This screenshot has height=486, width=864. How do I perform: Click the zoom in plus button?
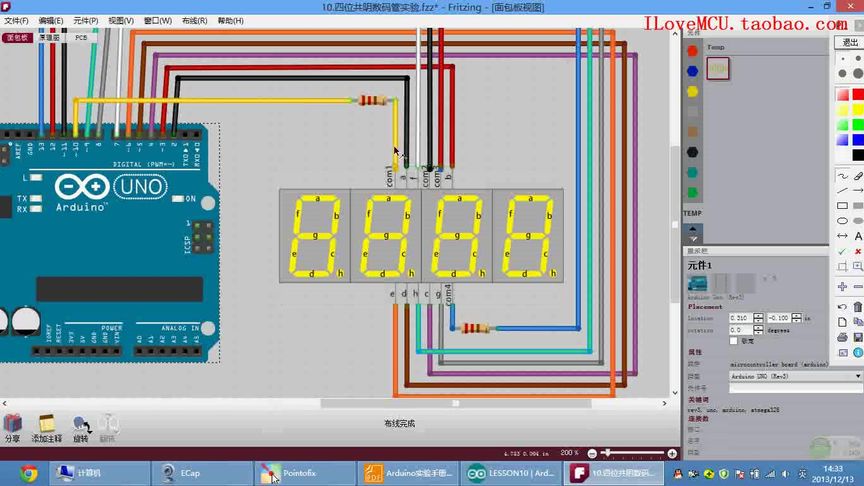[x=672, y=453]
